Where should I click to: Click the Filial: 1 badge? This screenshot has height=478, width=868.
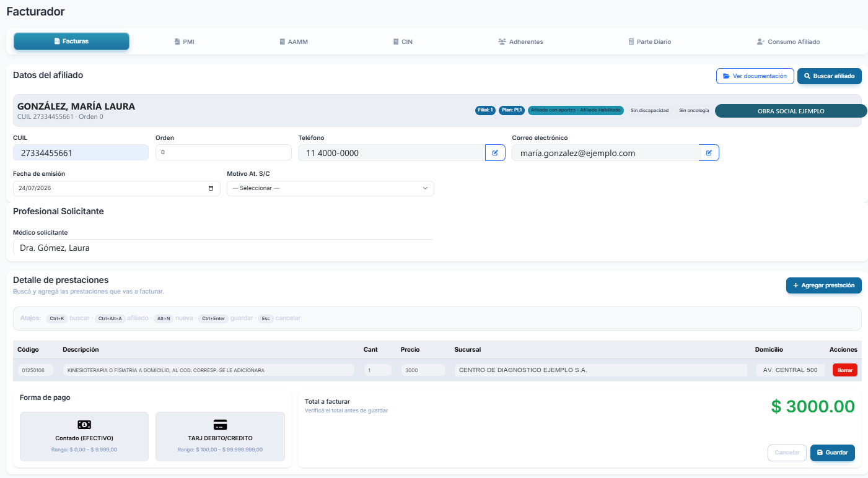(x=485, y=110)
